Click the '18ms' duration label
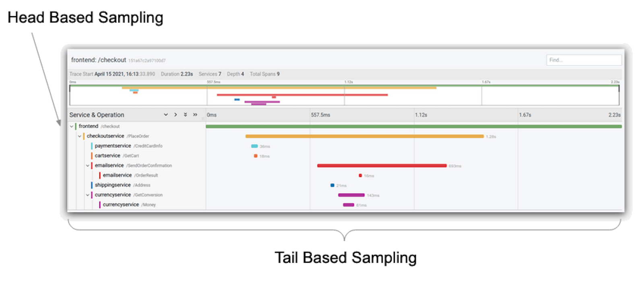Image resolution: width=644 pixels, height=291 pixels. pyautogui.click(x=264, y=156)
